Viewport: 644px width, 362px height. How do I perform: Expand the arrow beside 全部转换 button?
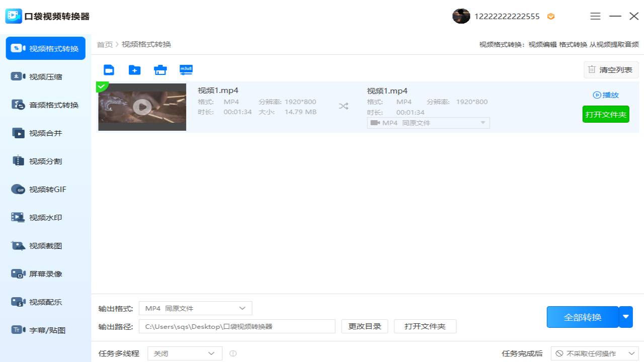point(625,317)
